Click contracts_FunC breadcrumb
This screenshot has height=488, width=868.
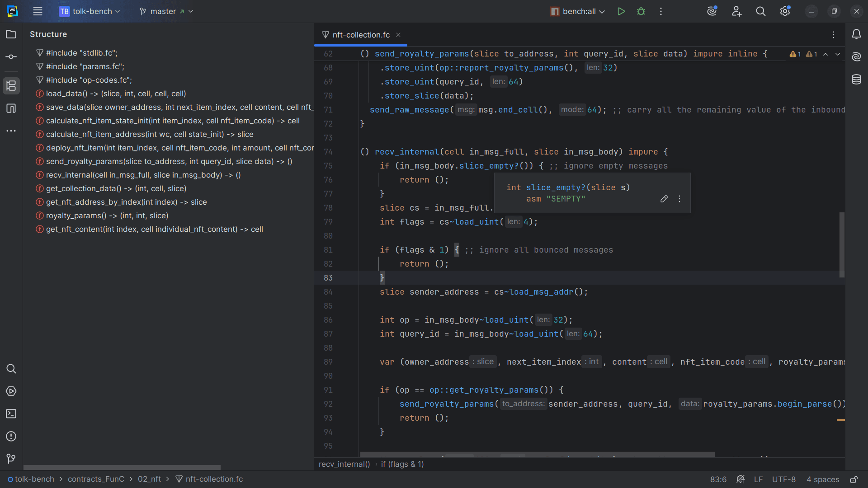pyautogui.click(x=96, y=479)
